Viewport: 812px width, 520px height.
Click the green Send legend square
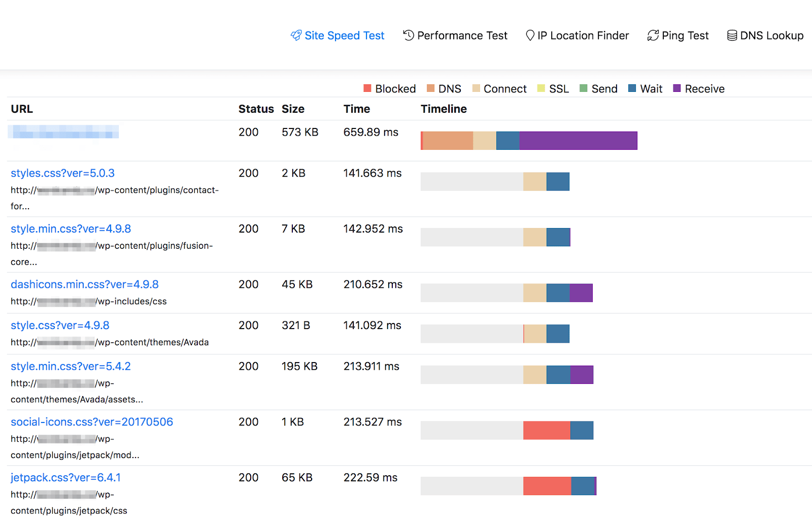[583, 88]
